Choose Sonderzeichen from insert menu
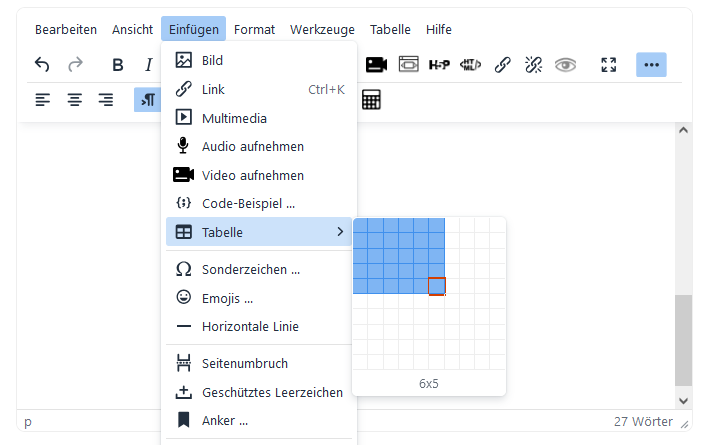This screenshot has height=445, width=709. point(250,269)
